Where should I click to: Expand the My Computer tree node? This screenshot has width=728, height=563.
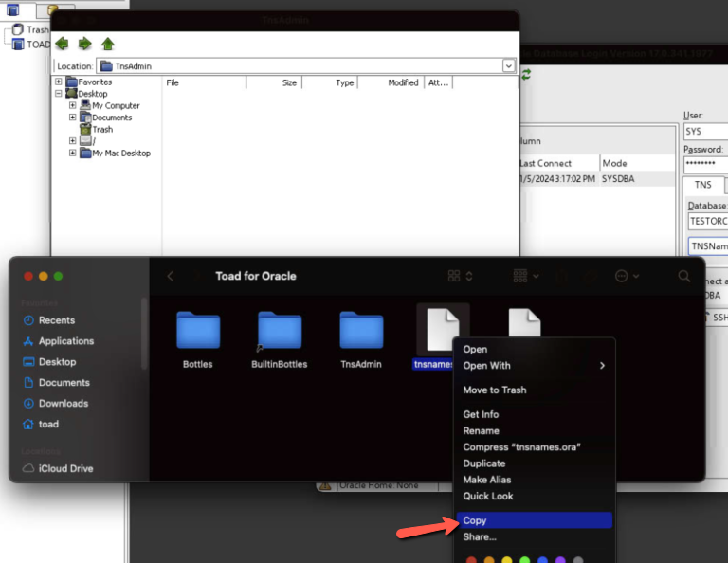72,105
